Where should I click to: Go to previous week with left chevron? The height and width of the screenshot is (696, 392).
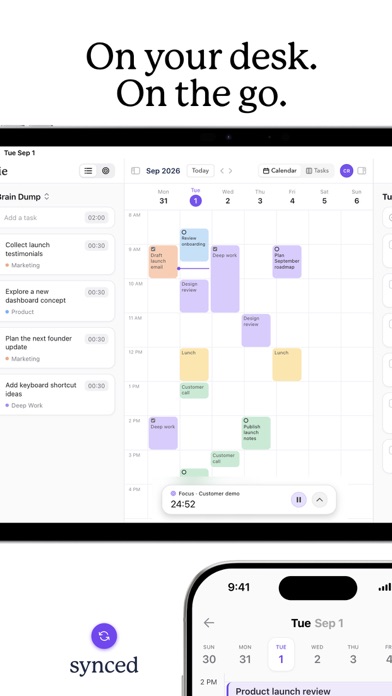click(x=222, y=171)
